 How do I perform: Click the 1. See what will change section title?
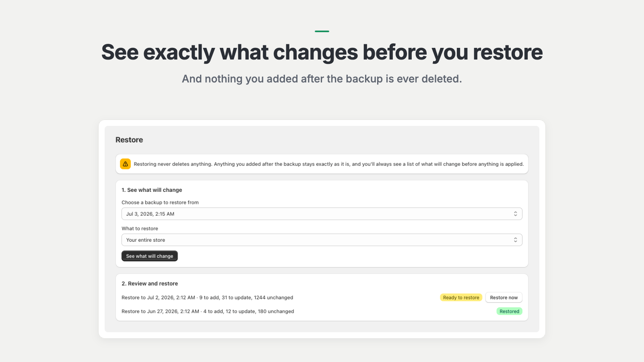click(152, 190)
